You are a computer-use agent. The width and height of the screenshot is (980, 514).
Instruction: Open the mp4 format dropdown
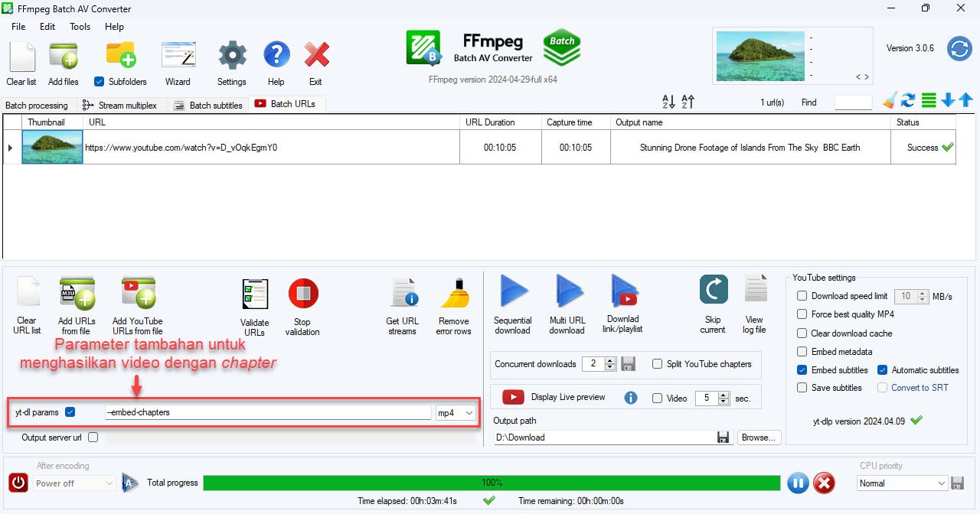455,413
